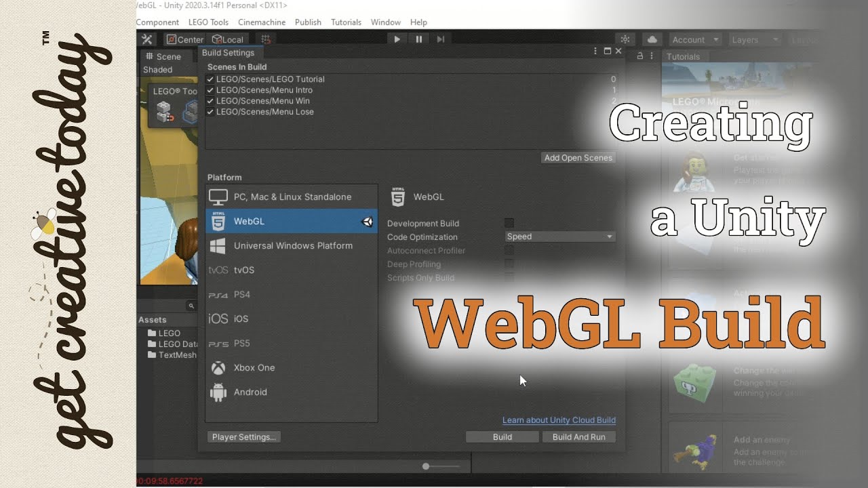Viewport: 868px width, 488px height.
Task: Open the Cinemachine menu
Action: [x=262, y=22]
